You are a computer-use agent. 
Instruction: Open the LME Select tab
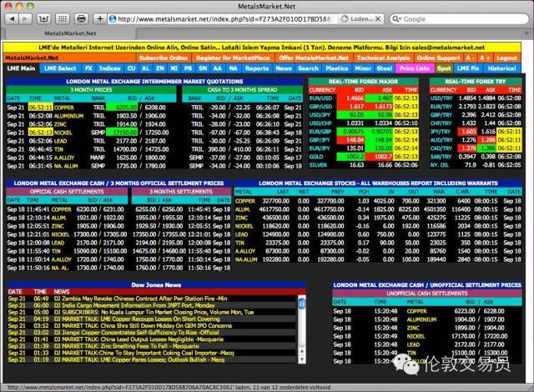click(x=60, y=68)
